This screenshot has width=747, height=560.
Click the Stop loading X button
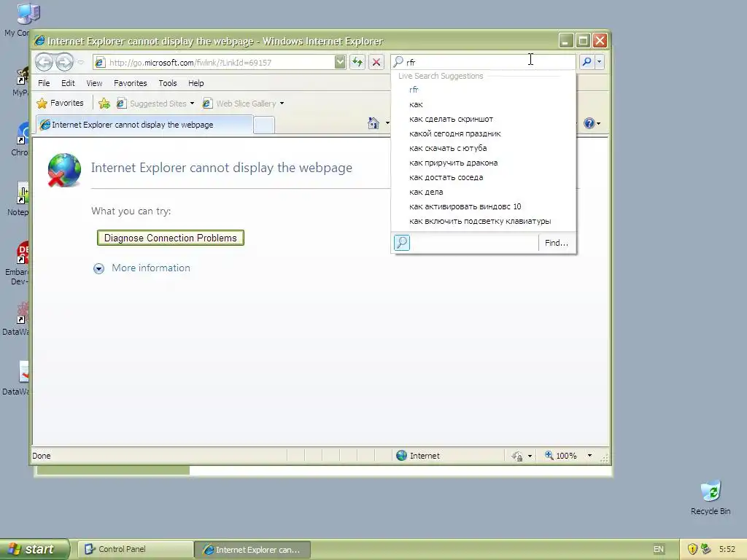[376, 62]
